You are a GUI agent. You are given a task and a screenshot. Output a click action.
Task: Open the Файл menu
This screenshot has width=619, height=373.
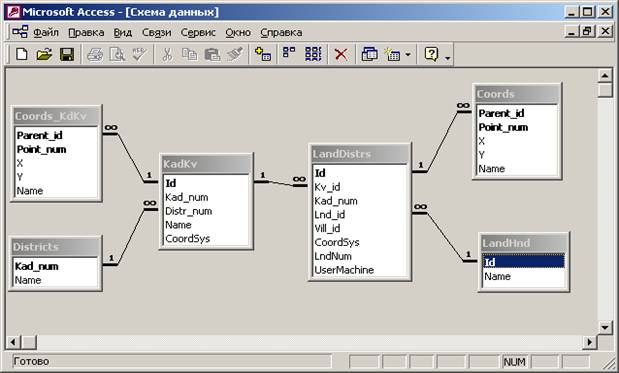(x=46, y=32)
